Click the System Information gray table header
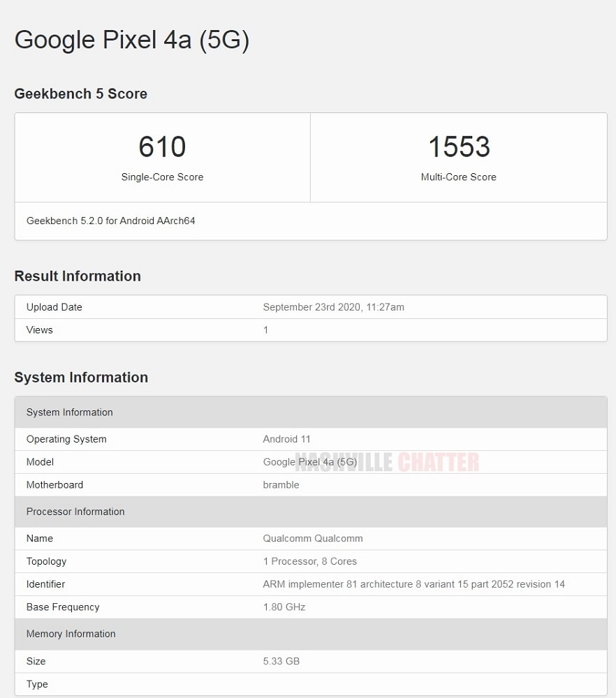Screen dimensions: 616x698 coord(311,413)
